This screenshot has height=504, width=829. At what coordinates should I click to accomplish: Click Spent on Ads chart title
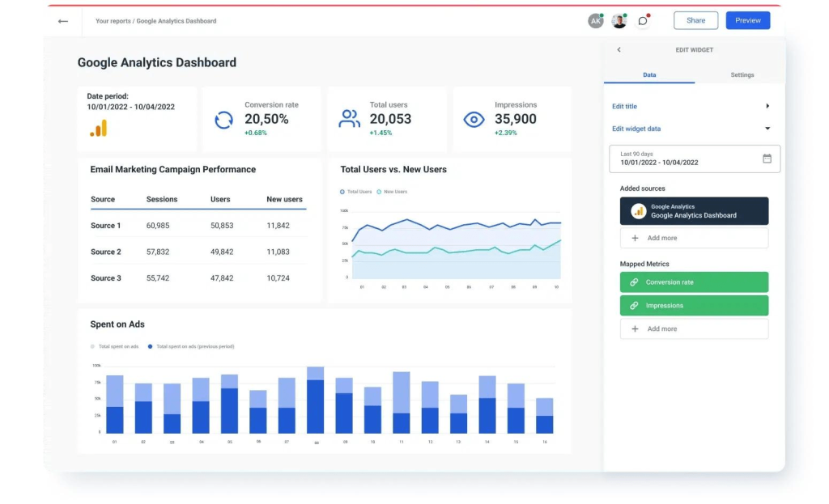(x=117, y=324)
